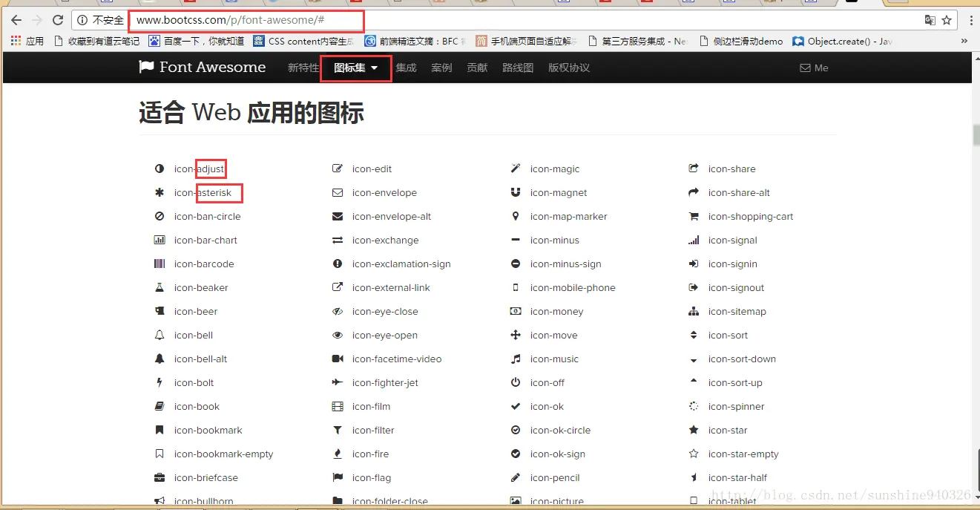980x510 pixels.
Task: Click the magnet icon glyph
Action: coord(516,192)
